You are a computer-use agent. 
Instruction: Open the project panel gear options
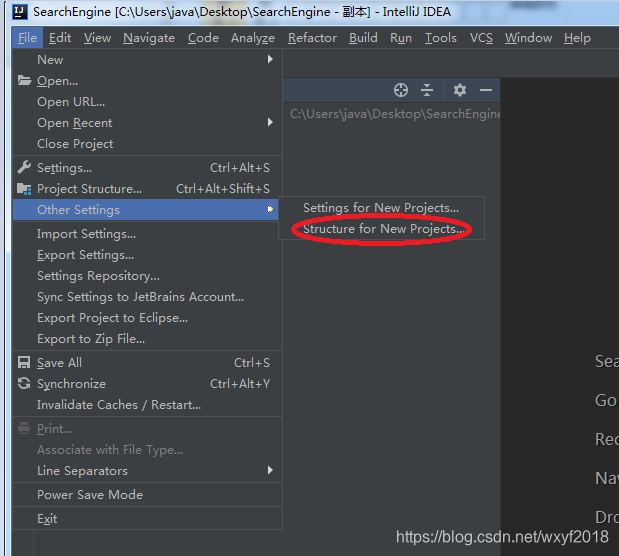[x=460, y=90]
